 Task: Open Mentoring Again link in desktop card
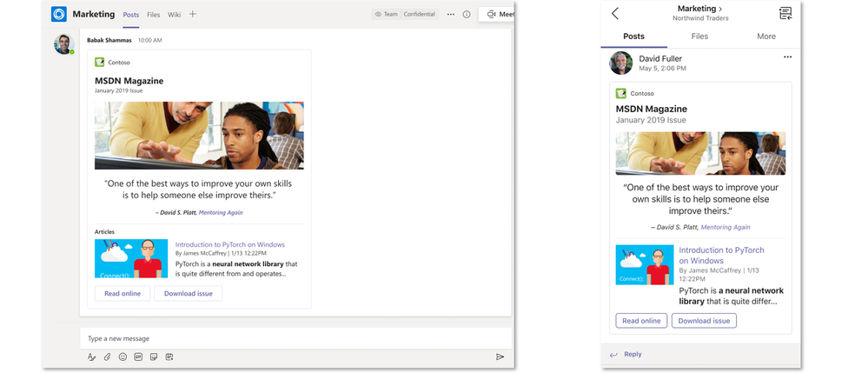[x=221, y=212]
